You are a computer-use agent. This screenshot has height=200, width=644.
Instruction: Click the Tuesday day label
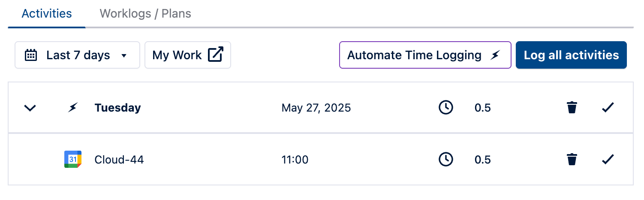pyautogui.click(x=117, y=108)
